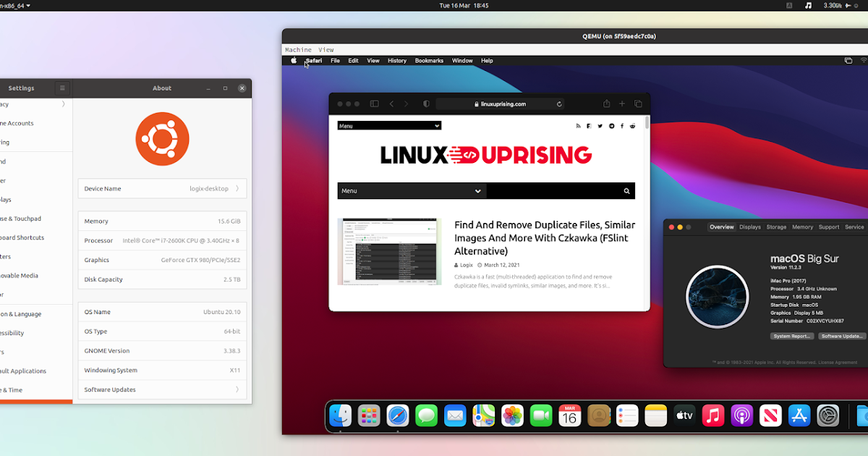This screenshot has height=456, width=868.
Task: Open the Mail app in the dock
Action: [x=455, y=415]
